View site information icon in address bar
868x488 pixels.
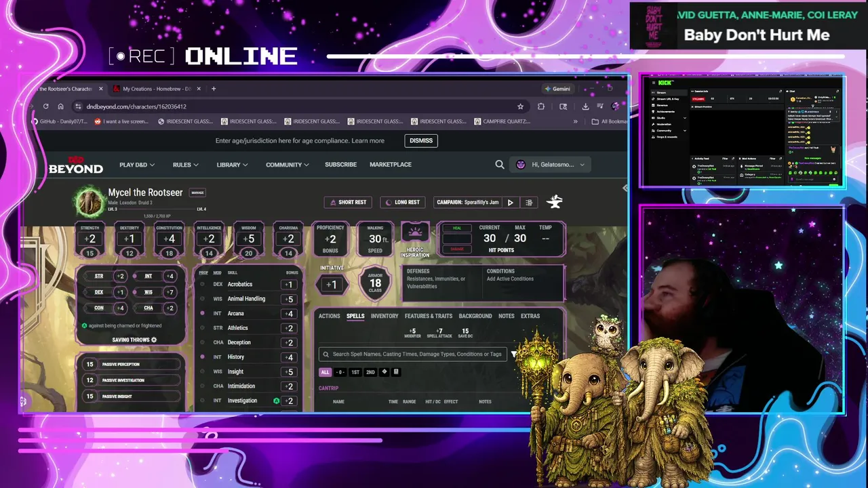tap(79, 106)
